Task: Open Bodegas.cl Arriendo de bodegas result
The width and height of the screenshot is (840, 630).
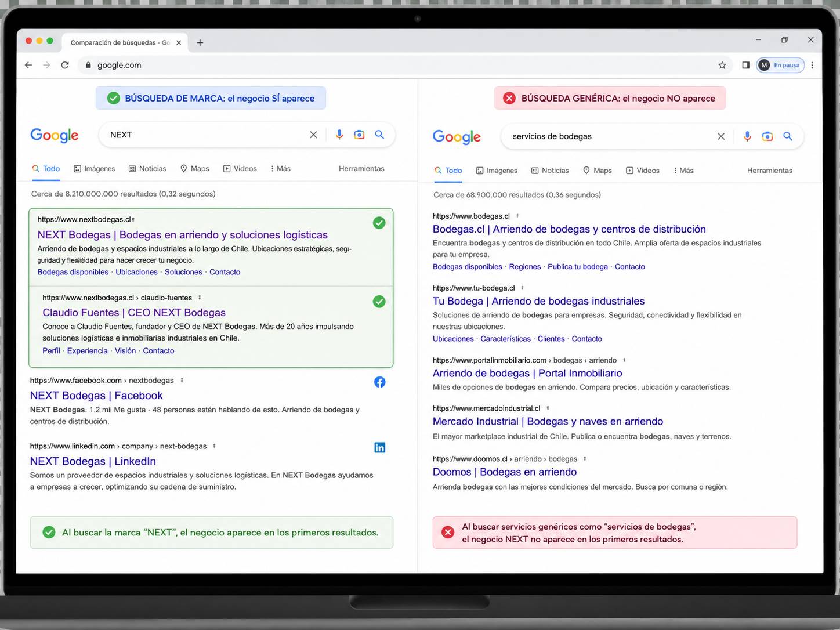Action: tap(569, 229)
